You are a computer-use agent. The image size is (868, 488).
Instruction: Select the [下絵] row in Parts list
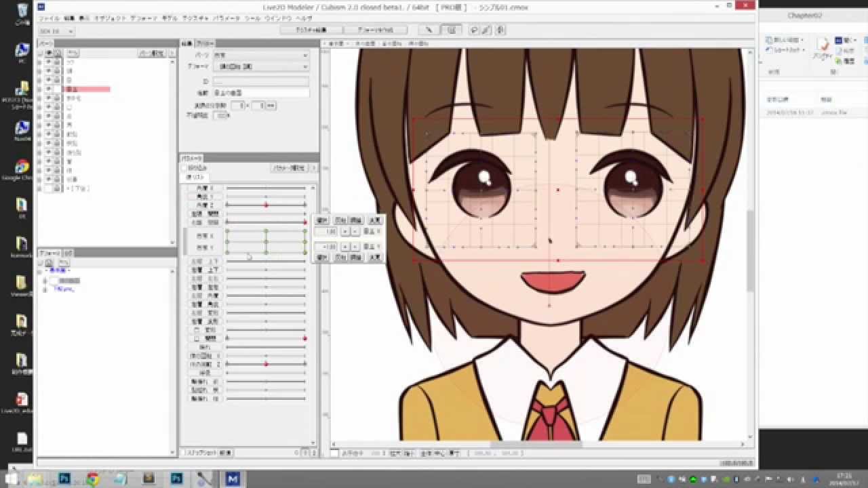pyautogui.click(x=78, y=188)
